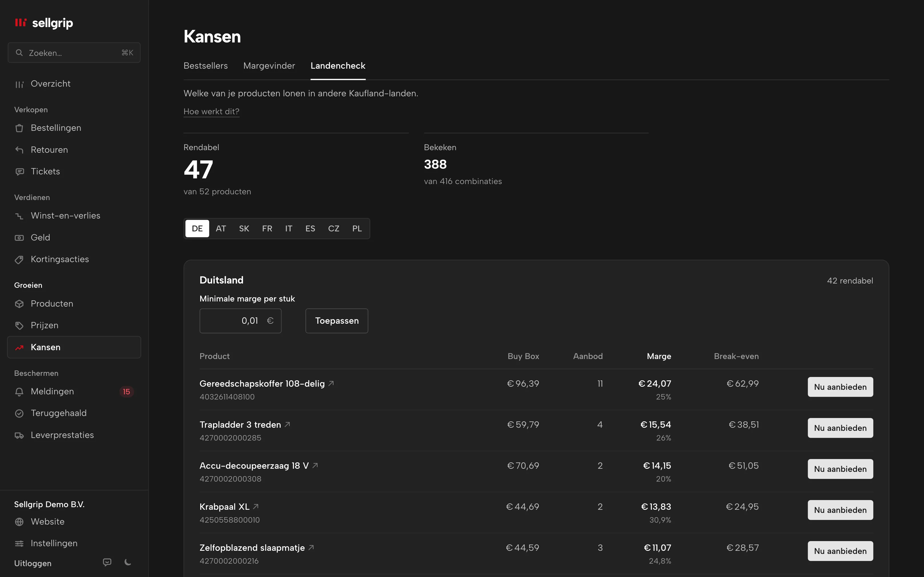Click the Leverprestaties truck icon
Viewport: 924px width, 577px height.
tap(19, 435)
